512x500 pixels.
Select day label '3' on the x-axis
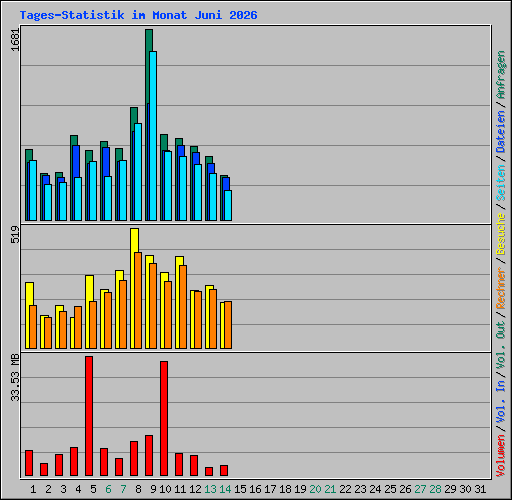63,489
